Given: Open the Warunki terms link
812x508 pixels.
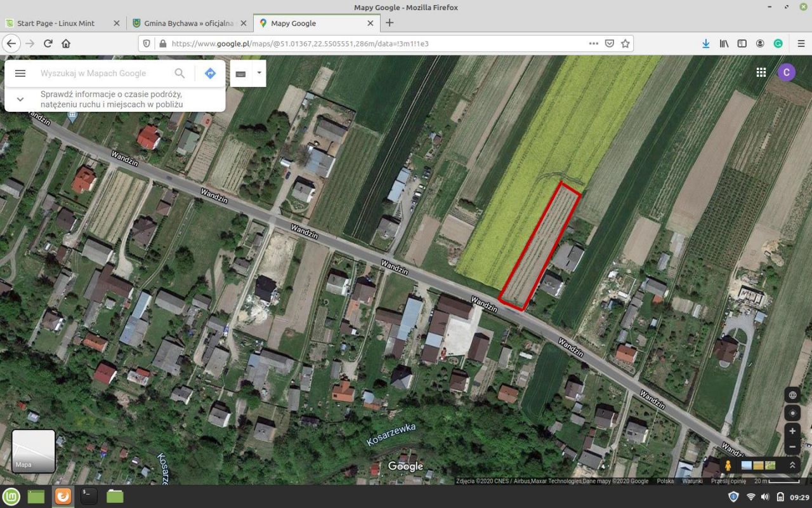Looking at the screenshot, I should point(692,481).
